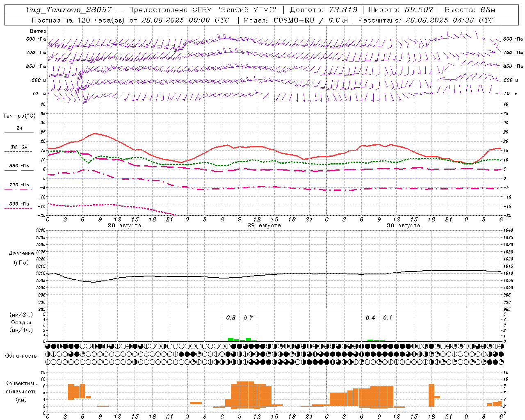Click the 30 августа date label

coord(404,226)
